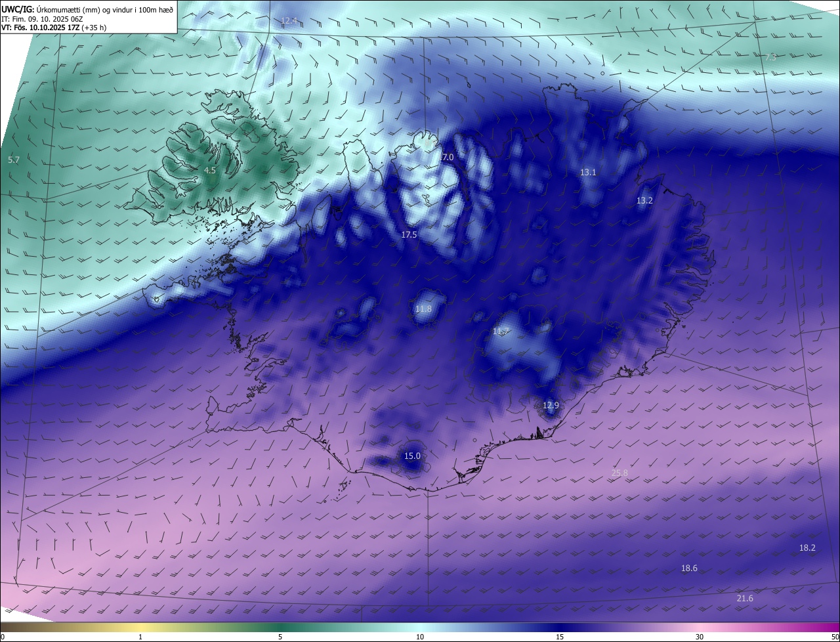This screenshot has width=840, height=642.
Task: Click the colorbar tick label 1
Action: [140, 637]
